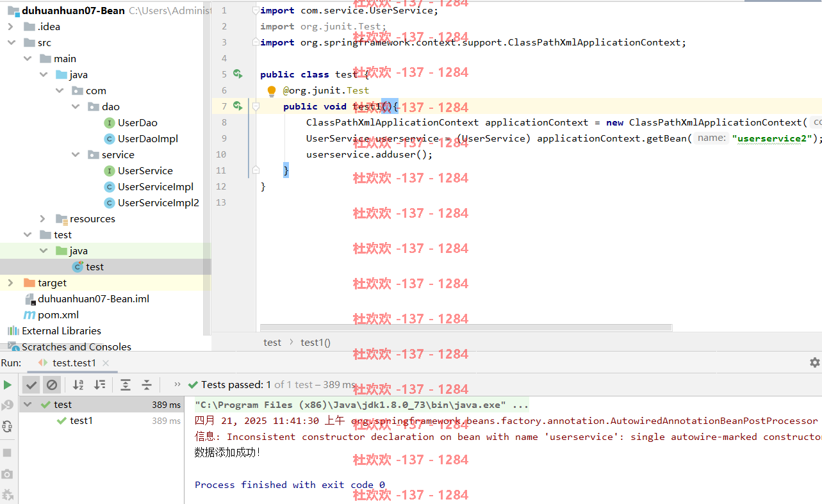
Task: Select UserDao interface file icon
Action: point(109,123)
